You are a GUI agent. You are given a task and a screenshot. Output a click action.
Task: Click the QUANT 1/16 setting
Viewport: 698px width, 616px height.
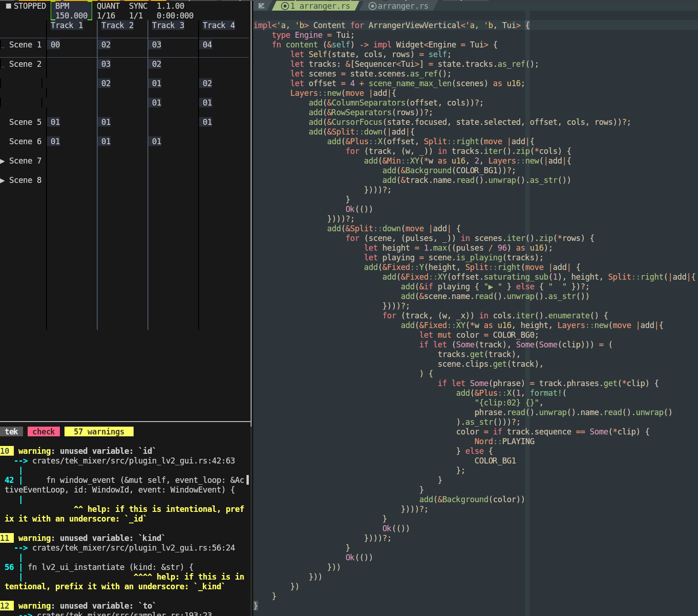coord(108,11)
